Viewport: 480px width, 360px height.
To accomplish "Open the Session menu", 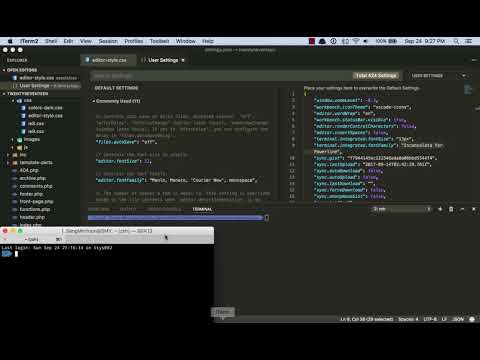I will coord(108,41).
